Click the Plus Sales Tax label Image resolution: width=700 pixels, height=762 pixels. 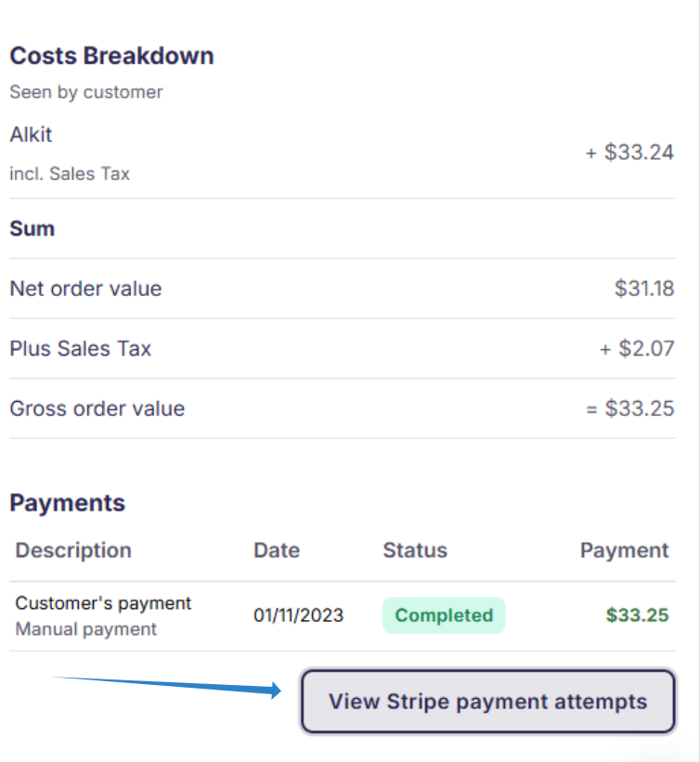click(80, 349)
